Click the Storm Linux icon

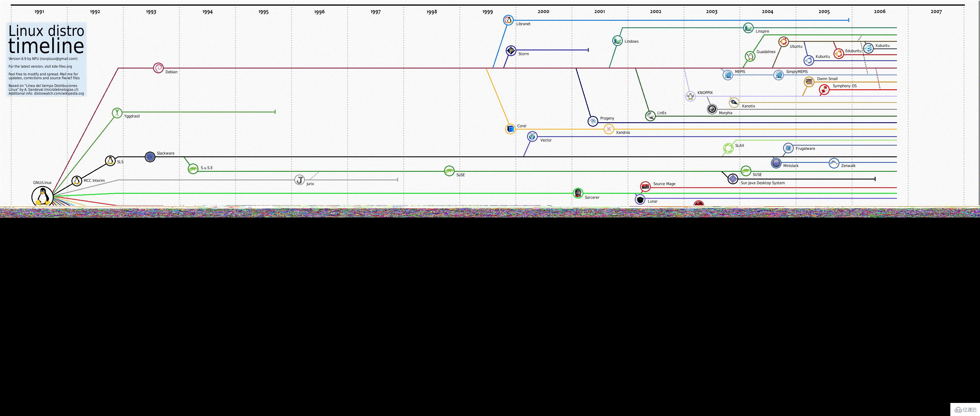pyautogui.click(x=511, y=50)
